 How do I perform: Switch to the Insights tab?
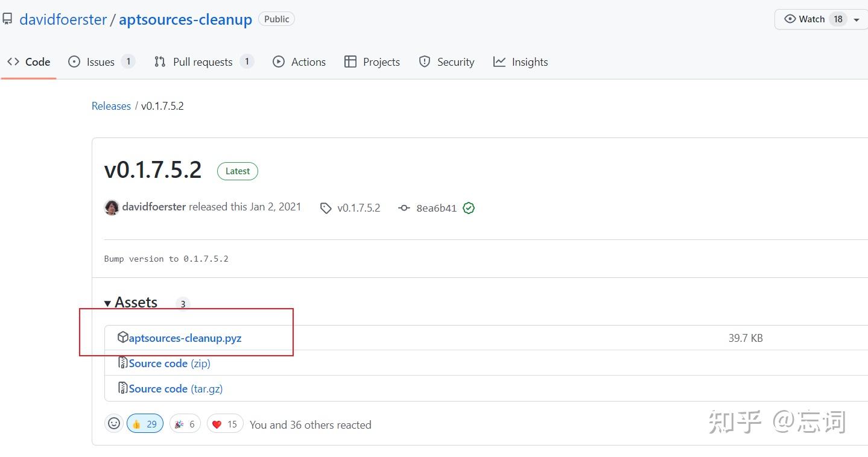tap(521, 61)
